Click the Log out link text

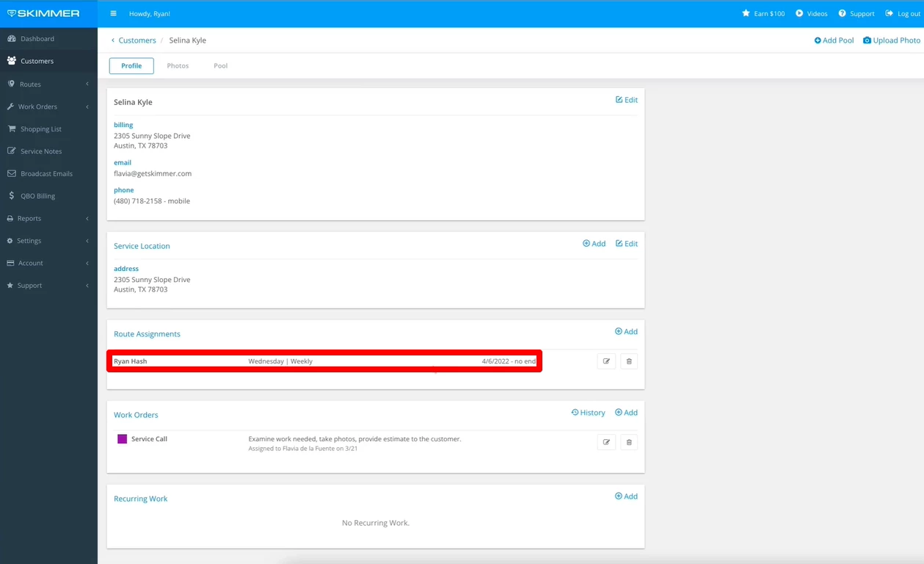[x=909, y=14]
